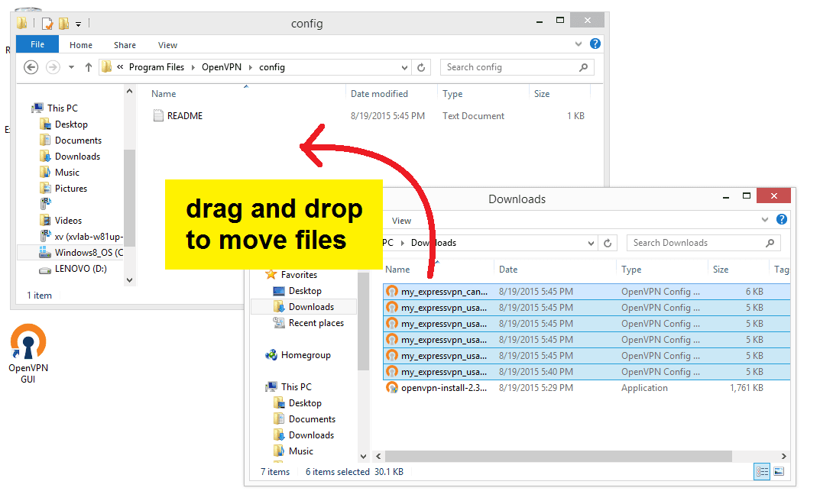Image resolution: width=820 pixels, height=504 pixels.
Task: Sort config files by Date modified
Action: (379, 94)
